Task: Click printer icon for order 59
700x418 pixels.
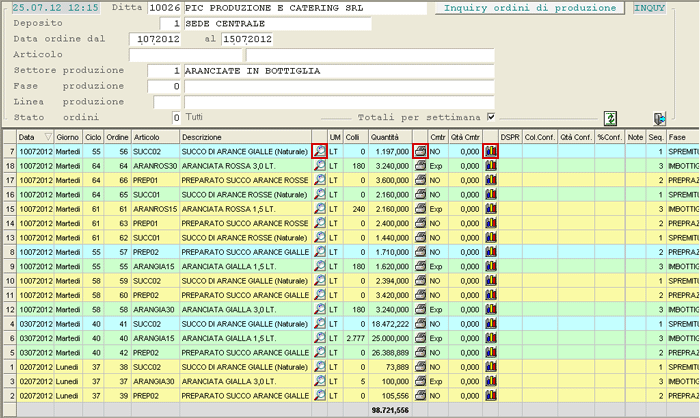Action: pyautogui.click(x=421, y=280)
